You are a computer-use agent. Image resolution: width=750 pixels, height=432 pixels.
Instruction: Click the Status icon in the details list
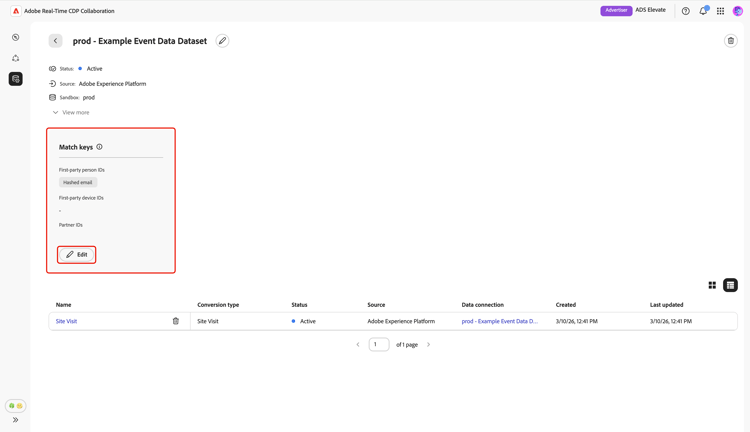point(53,69)
